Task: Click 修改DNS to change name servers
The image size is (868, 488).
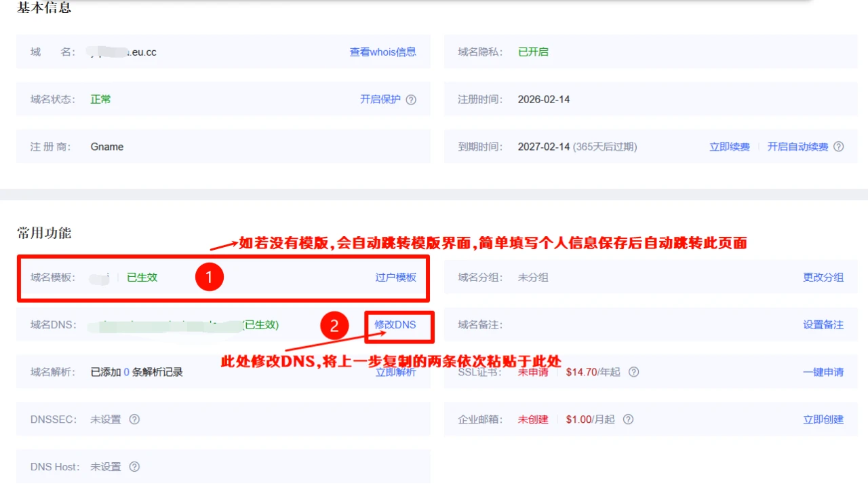Action: pos(395,324)
